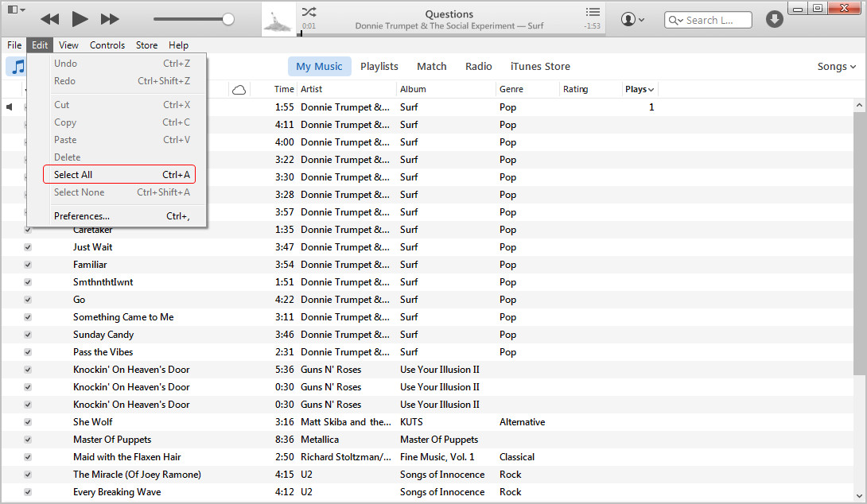Select the Music note library icon

tap(18, 66)
